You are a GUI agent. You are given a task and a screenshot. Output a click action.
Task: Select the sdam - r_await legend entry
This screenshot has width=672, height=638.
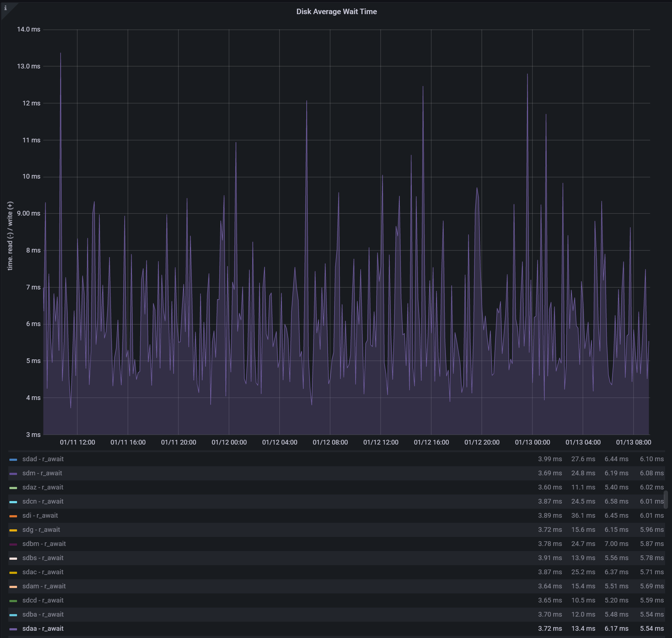tap(44, 586)
